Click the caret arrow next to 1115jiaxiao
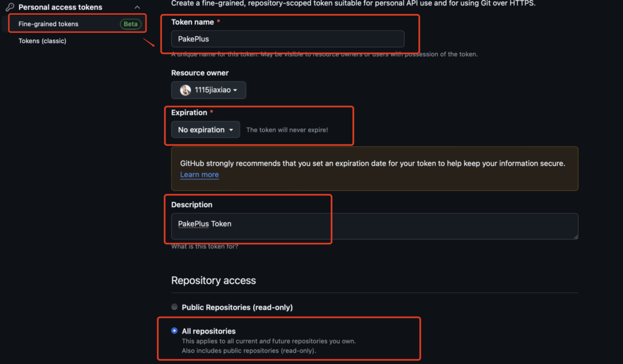623x364 pixels. coord(235,91)
